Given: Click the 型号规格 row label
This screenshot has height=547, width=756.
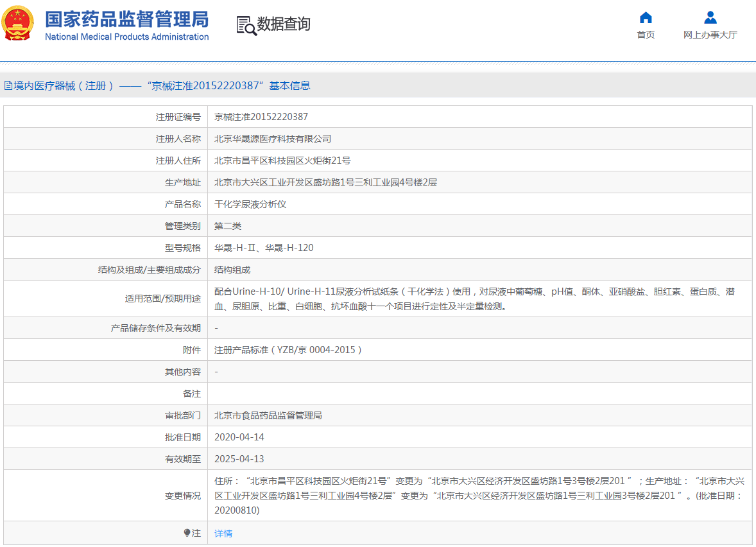Looking at the screenshot, I should 183,248.
